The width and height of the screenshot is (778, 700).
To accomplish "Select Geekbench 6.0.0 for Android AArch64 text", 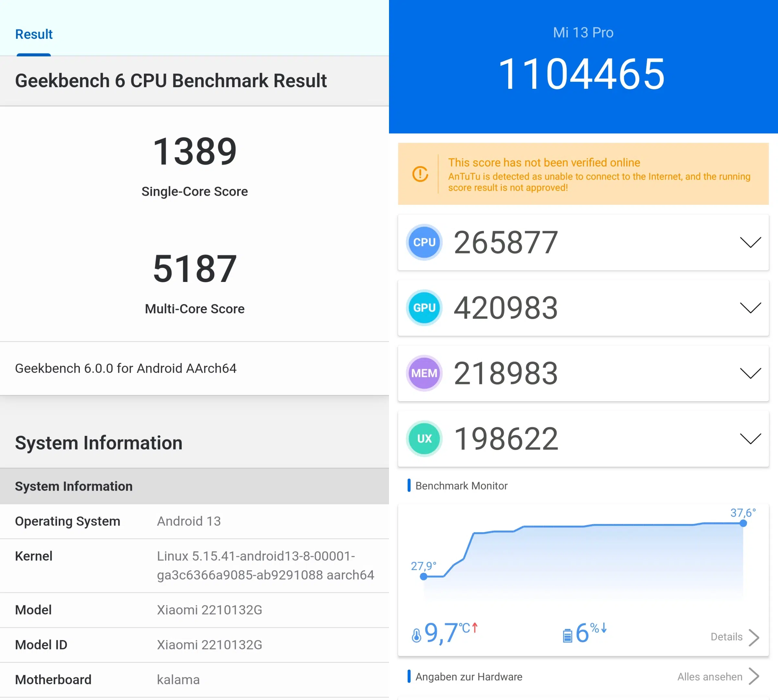I will click(x=126, y=368).
